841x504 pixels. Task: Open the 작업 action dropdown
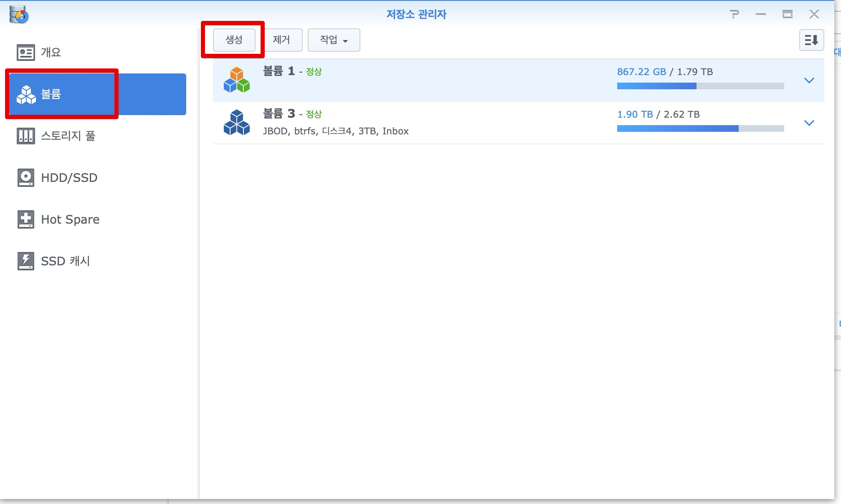coord(333,40)
